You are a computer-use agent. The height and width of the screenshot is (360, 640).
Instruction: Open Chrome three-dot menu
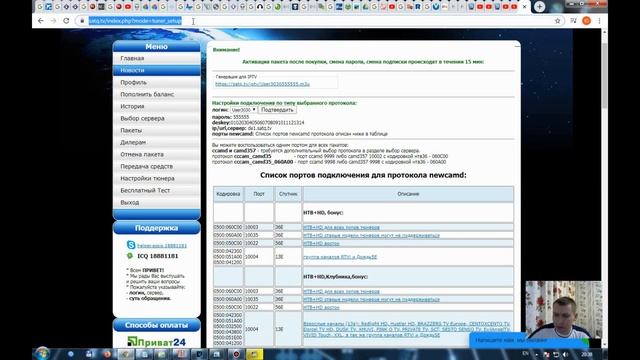click(599, 21)
